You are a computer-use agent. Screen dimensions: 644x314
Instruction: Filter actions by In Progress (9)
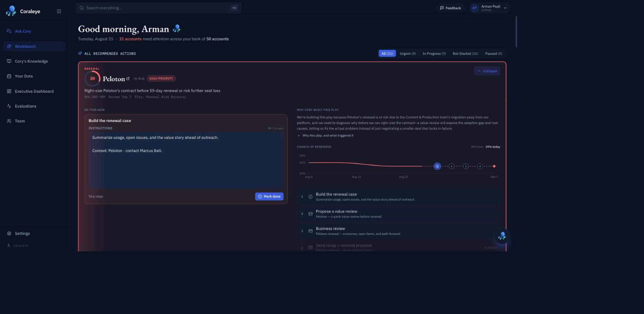click(434, 54)
